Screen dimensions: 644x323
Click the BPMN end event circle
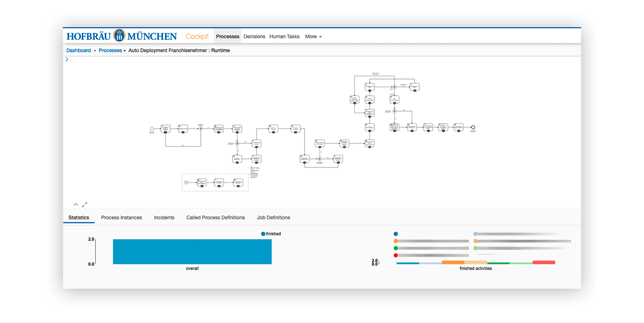[473, 128]
